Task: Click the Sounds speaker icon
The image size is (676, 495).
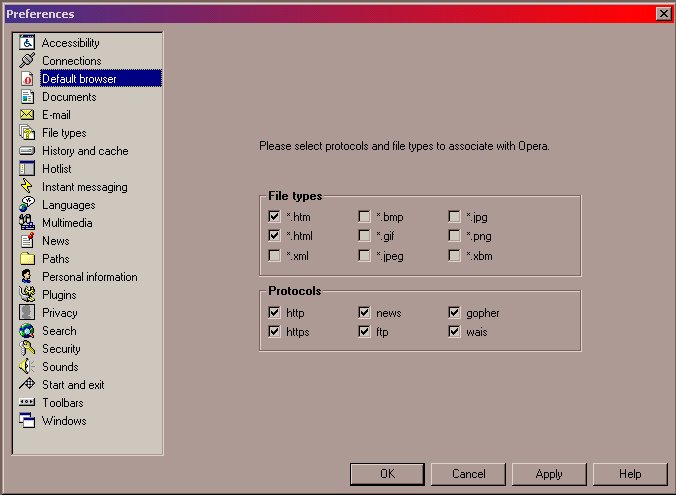Action: (x=27, y=367)
